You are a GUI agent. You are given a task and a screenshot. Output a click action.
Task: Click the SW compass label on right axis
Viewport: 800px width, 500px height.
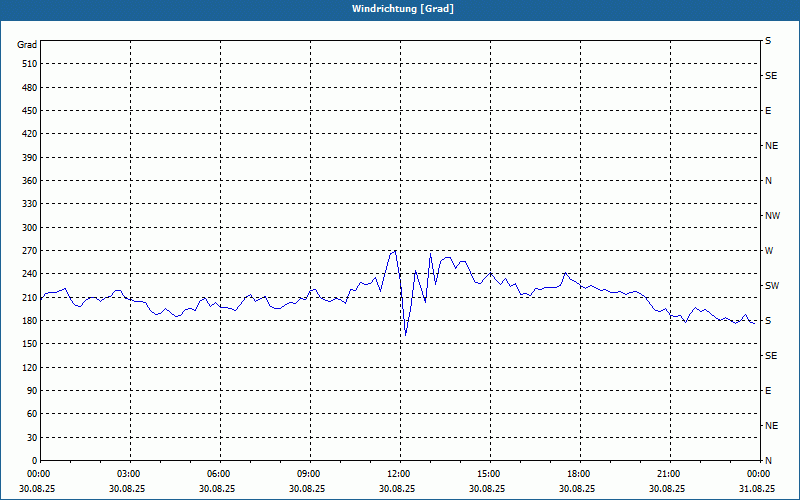click(x=772, y=286)
